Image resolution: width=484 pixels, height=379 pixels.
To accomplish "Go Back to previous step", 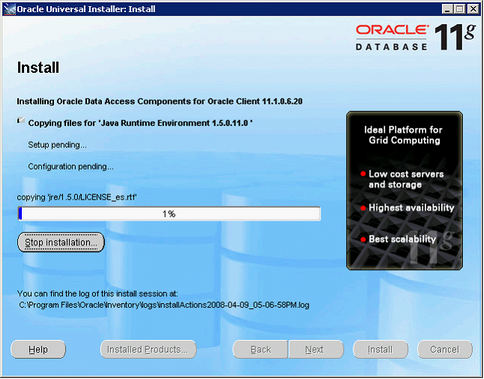I will (x=260, y=349).
